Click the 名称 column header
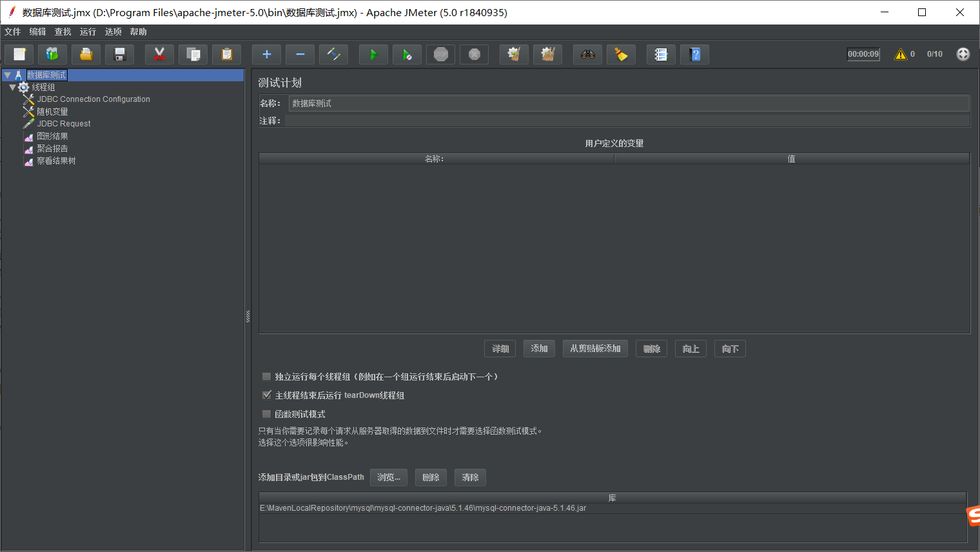980x552 pixels. coord(436,159)
